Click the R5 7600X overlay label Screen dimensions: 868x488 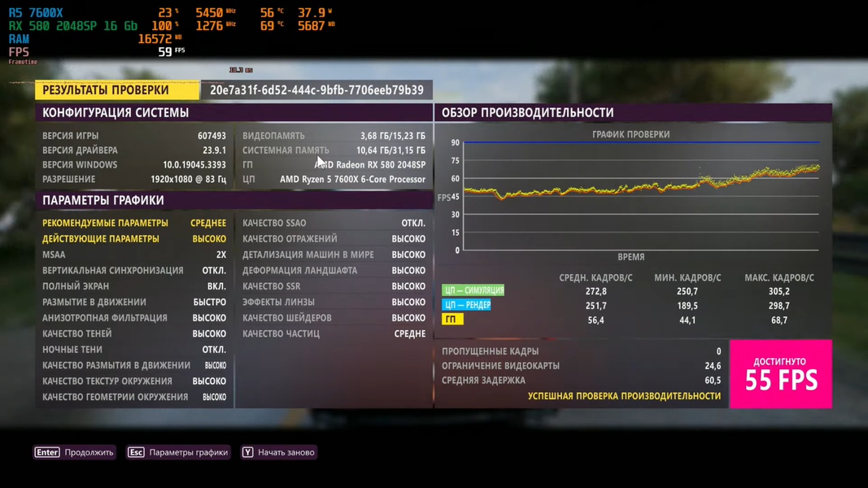[x=36, y=12]
